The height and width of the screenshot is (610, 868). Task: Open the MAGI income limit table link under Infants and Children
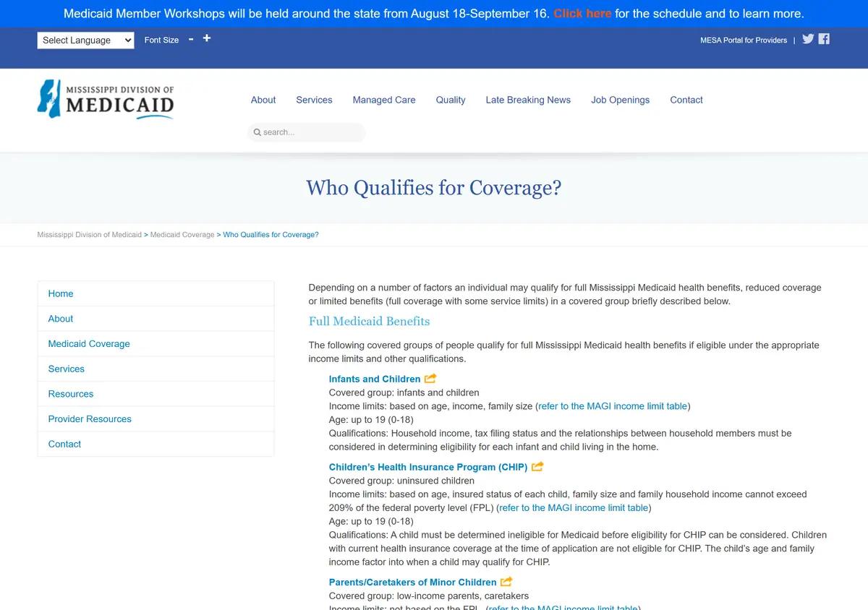pos(613,406)
